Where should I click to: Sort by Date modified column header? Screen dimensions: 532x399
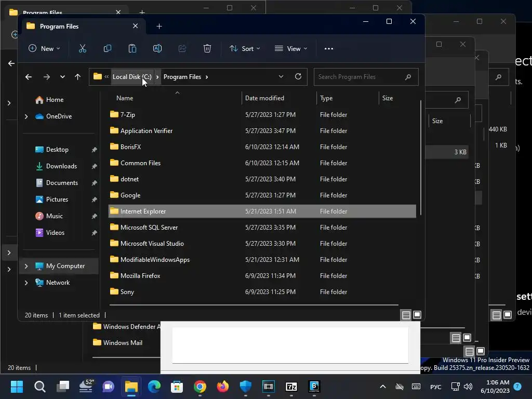[x=264, y=98]
